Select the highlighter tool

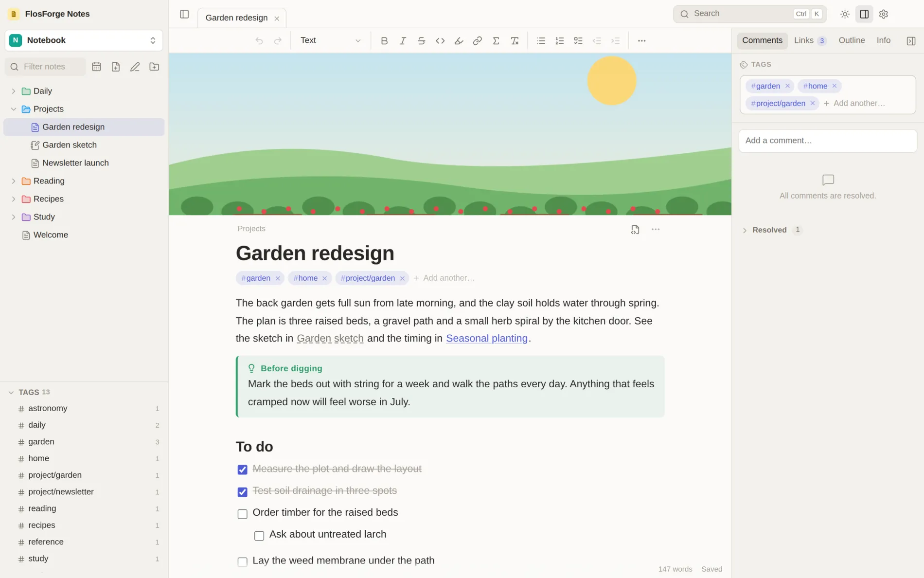459,41
